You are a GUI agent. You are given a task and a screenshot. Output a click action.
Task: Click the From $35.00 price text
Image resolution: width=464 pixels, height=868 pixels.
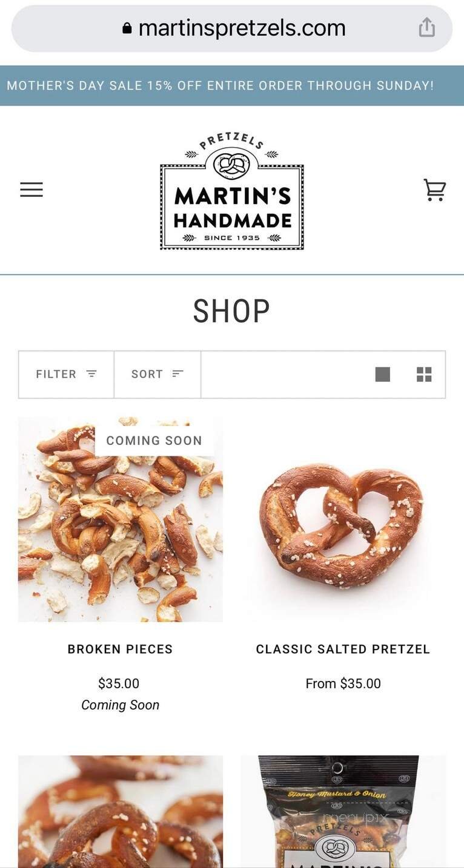tap(343, 683)
